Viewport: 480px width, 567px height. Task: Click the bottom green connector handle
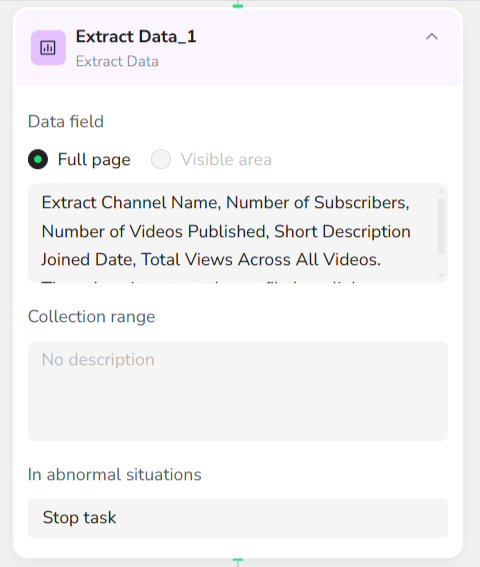click(238, 560)
